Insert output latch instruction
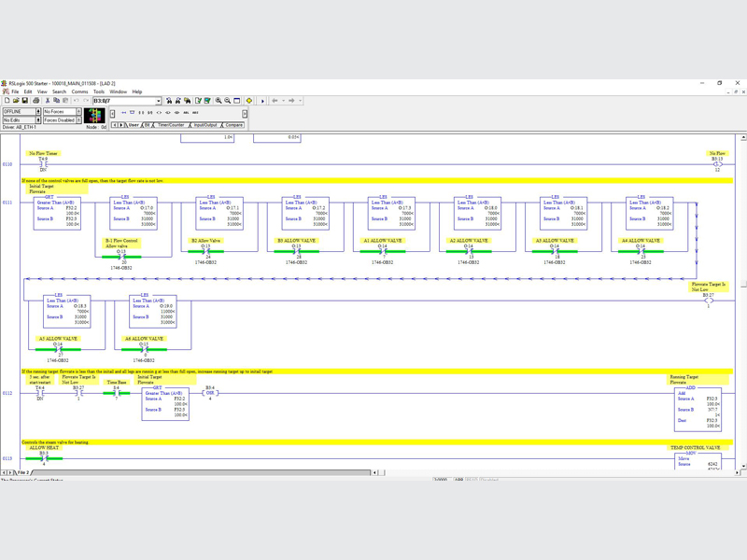 point(168,113)
